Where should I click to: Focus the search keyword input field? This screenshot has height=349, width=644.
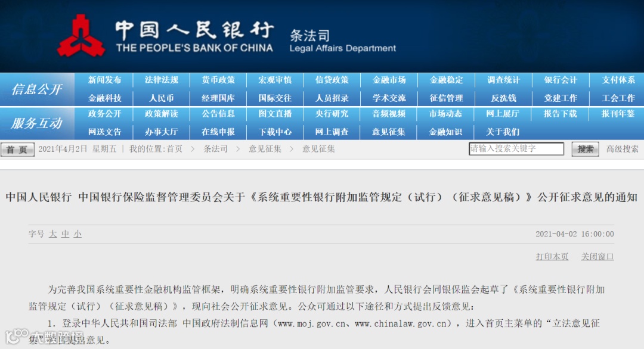pyautogui.click(x=516, y=149)
